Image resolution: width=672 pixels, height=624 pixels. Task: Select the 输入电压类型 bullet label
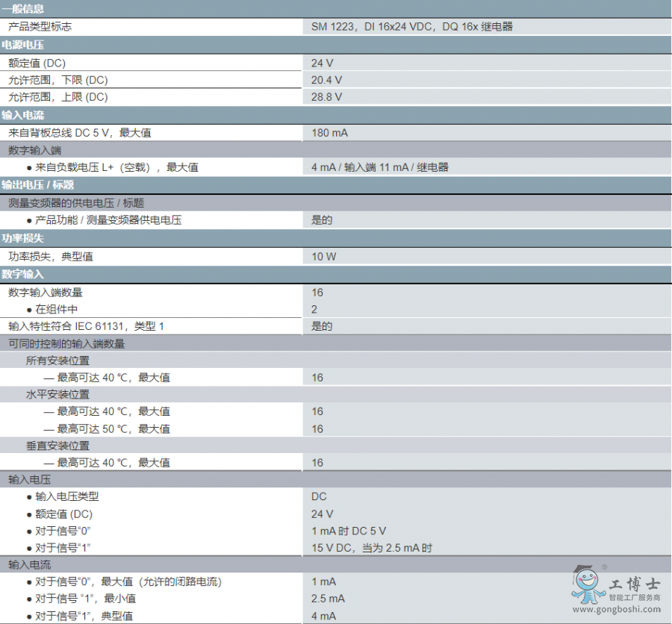[67, 496]
